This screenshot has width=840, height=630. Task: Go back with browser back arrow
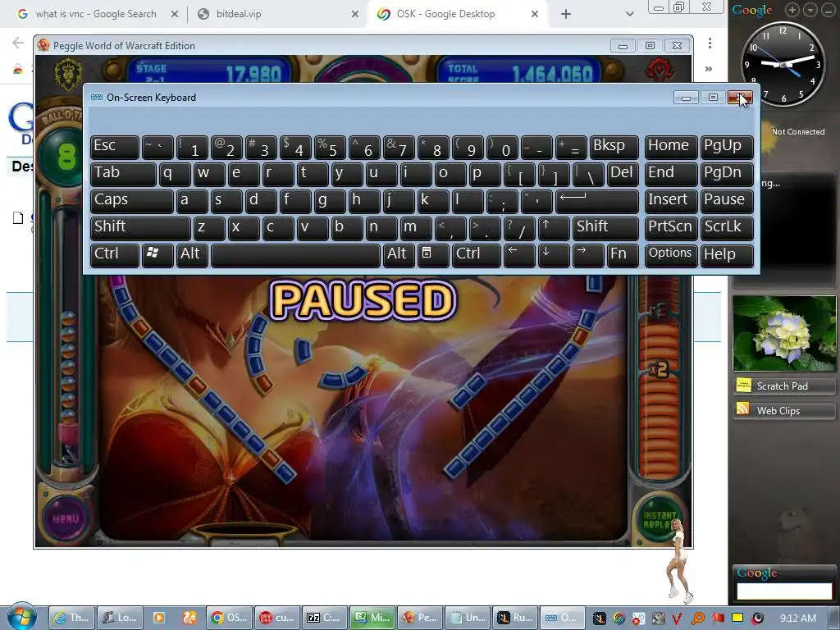[18, 43]
